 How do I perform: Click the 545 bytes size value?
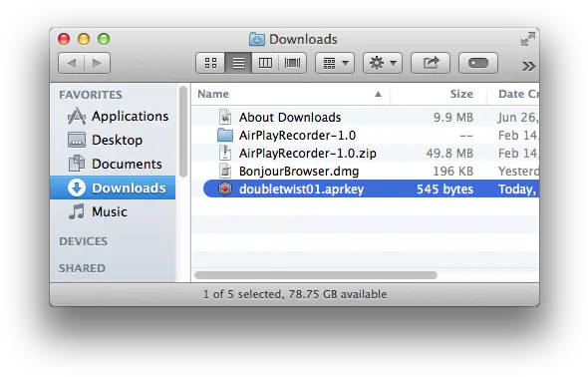pyautogui.click(x=444, y=189)
